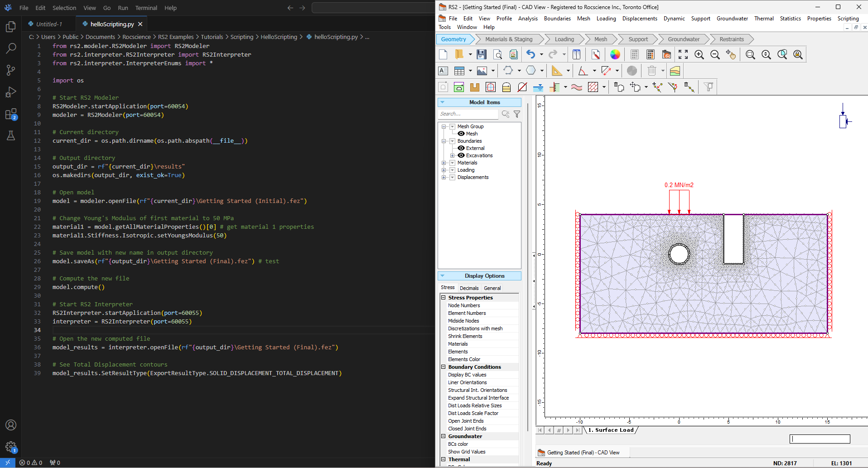Select the Materials & Staging workflow tab
The image size is (868, 468).
tap(508, 39)
